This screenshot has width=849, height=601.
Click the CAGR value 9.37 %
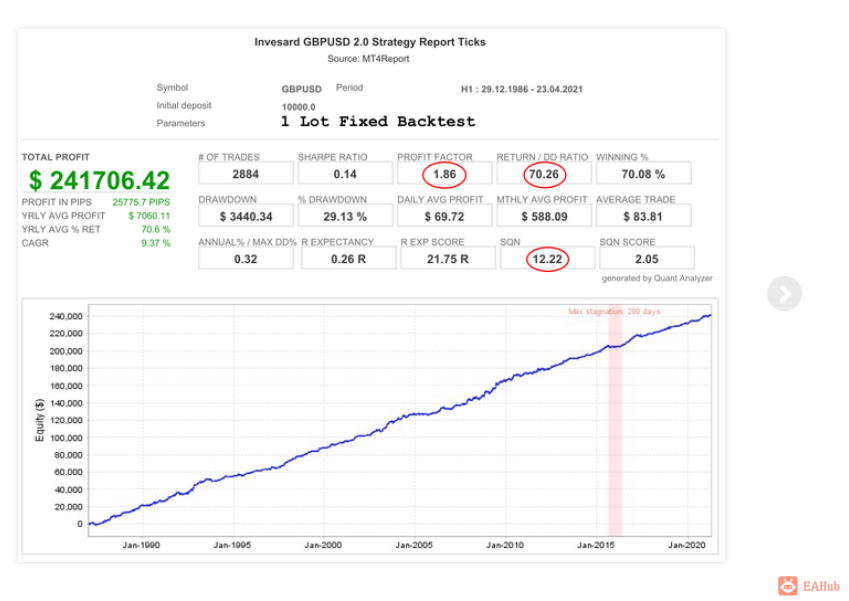pyautogui.click(x=155, y=243)
